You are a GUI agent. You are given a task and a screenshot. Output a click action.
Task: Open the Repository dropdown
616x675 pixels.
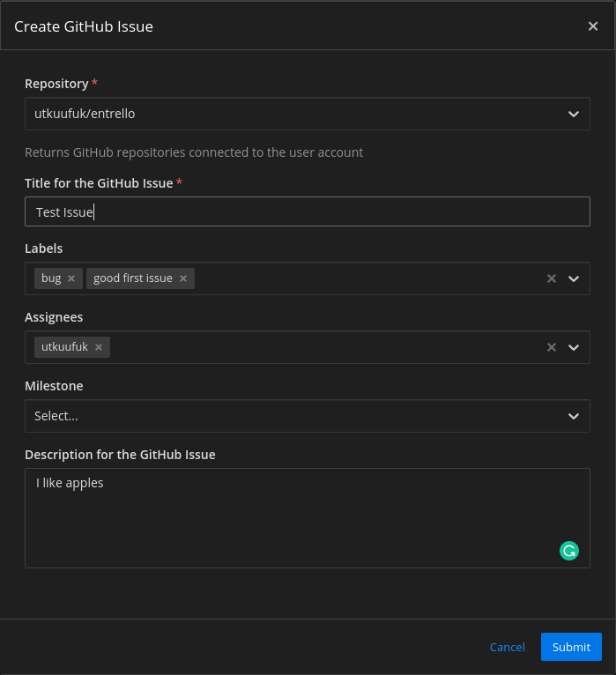click(x=308, y=114)
